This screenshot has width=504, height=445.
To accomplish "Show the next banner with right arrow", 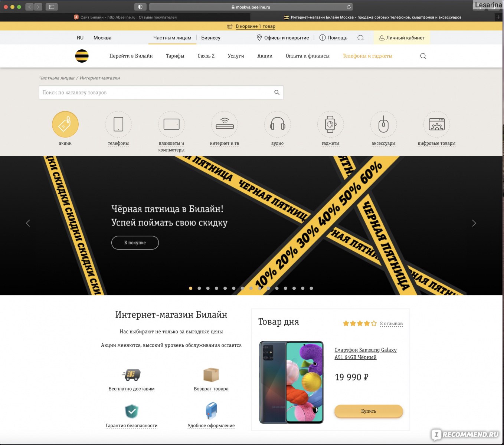I will 474,223.
